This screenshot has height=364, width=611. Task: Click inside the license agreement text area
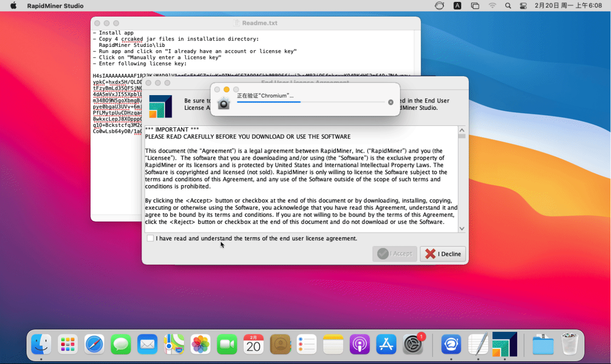(302, 179)
